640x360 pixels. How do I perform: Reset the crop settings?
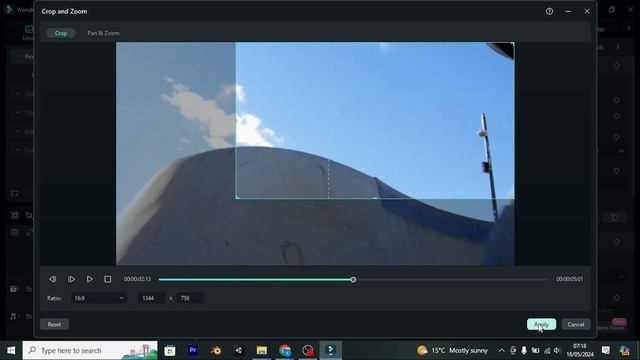tap(54, 324)
